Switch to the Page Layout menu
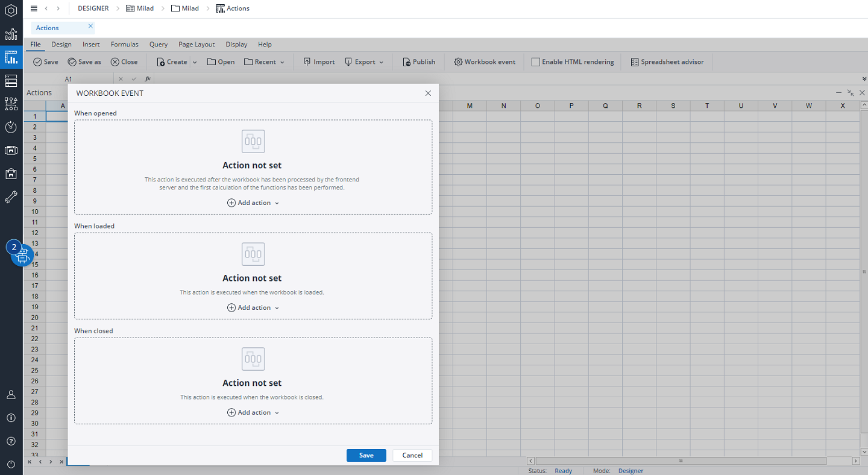 point(197,45)
